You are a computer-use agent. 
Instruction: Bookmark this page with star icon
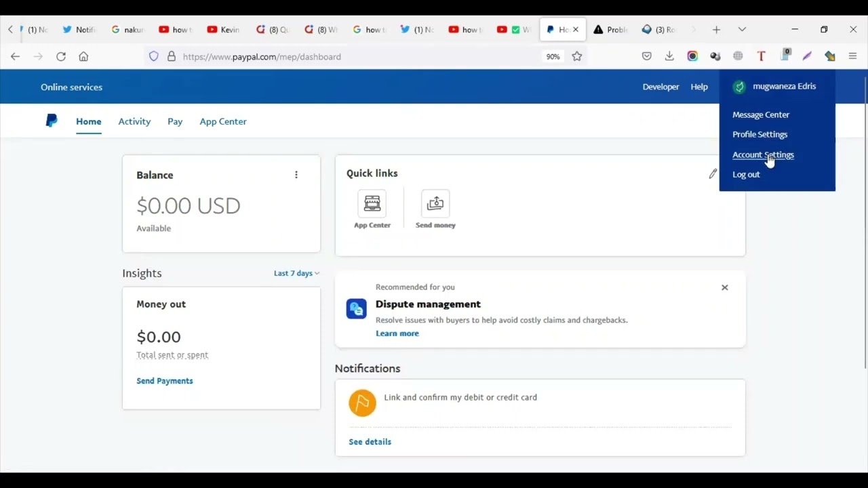(577, 56)
